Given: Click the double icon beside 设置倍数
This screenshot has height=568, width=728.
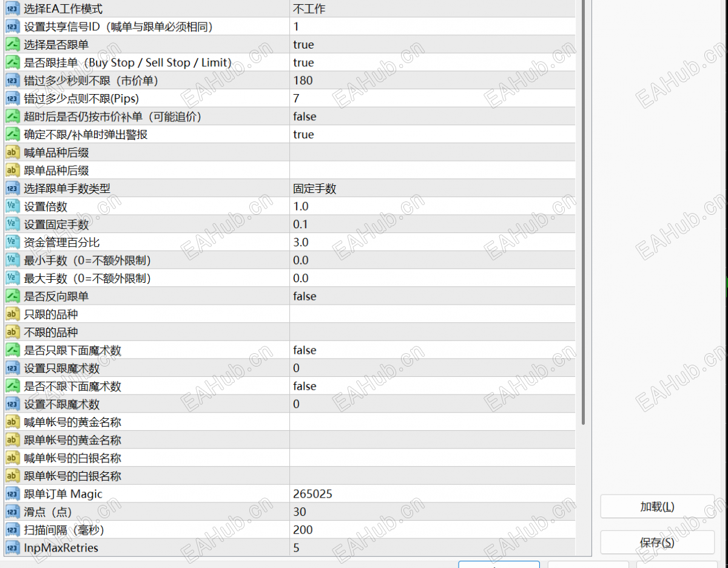Looking at the screenshot, I should (x=13, y=206).
